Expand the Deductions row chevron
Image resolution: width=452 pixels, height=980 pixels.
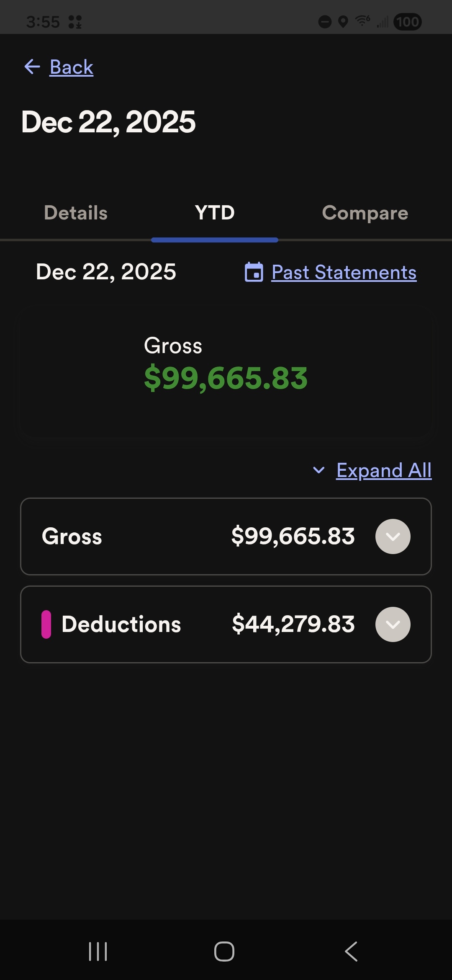[393, 624]
